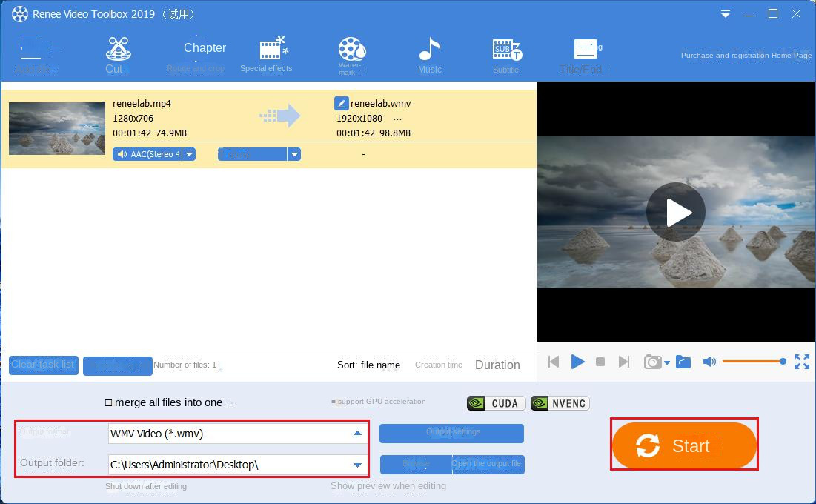Click the Clear task list button
This screenshot has height=504, width=816.
click(44, 365)
